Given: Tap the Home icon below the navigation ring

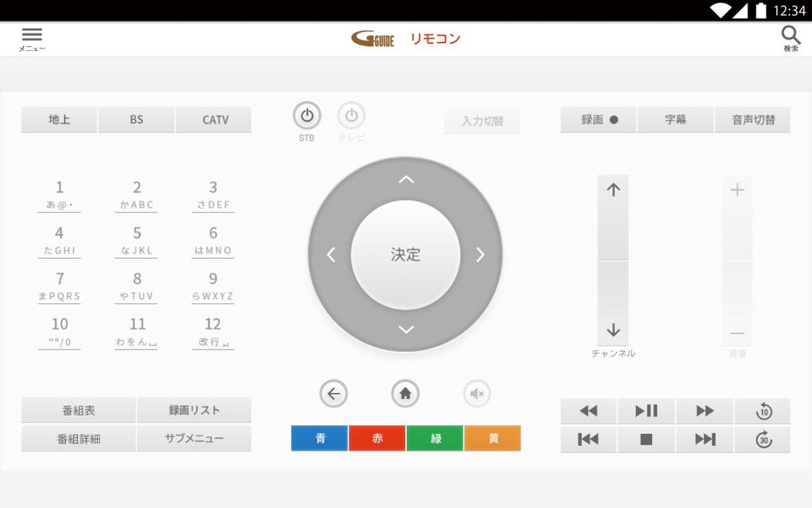Looking at the screenshot, I should point(405,393).
